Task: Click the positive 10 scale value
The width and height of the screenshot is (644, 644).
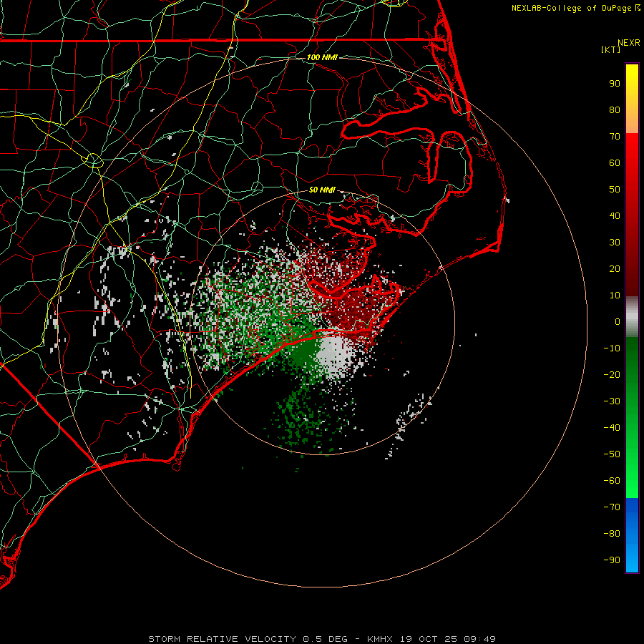Action: pyautogui.click(x=615, y=296)
